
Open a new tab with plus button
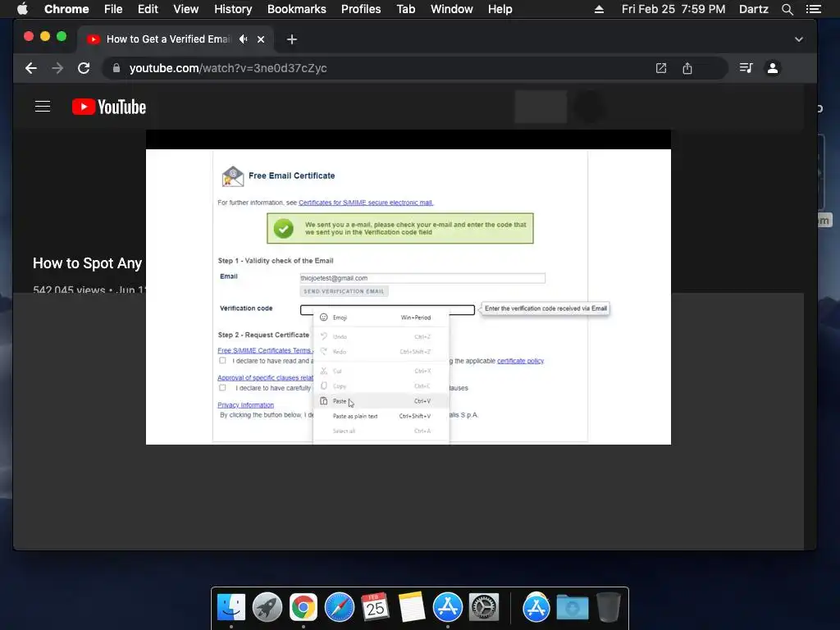coord(291,39)
